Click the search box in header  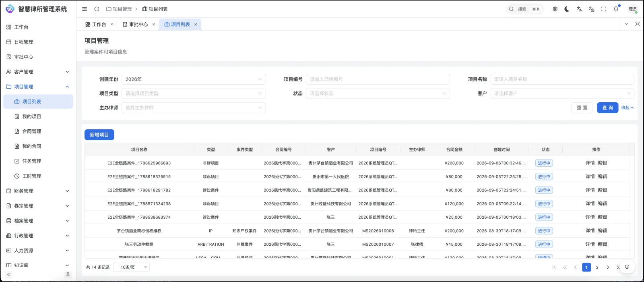525,9
